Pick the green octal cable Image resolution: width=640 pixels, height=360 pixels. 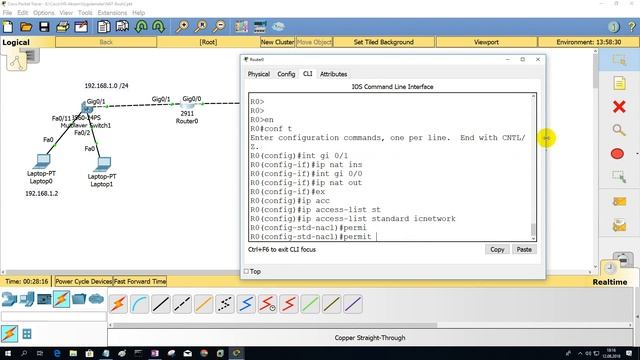310,304
